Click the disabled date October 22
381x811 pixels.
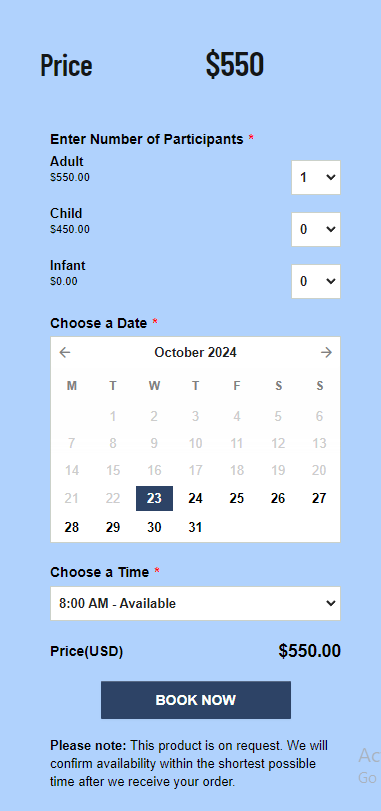(x=113, y=498)
